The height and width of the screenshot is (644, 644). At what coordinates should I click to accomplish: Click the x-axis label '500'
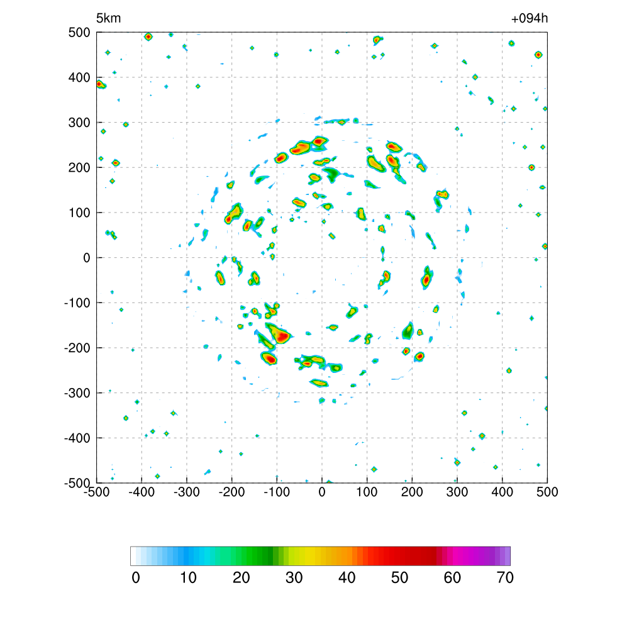click(547, 492)
